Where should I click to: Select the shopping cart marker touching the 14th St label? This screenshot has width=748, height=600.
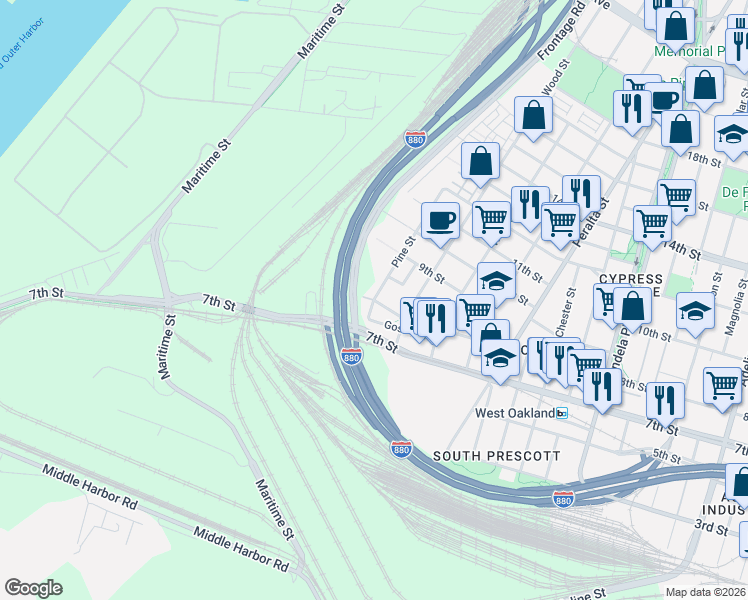[x=653, y=227]
